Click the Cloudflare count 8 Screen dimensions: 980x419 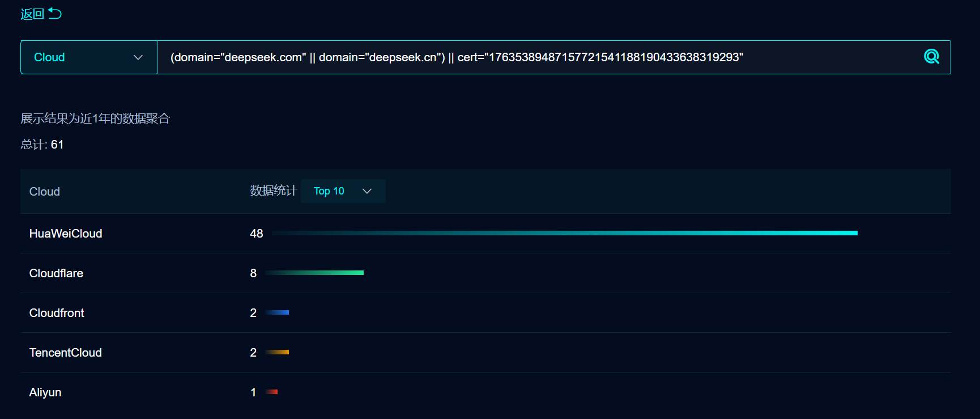[253, 273]
